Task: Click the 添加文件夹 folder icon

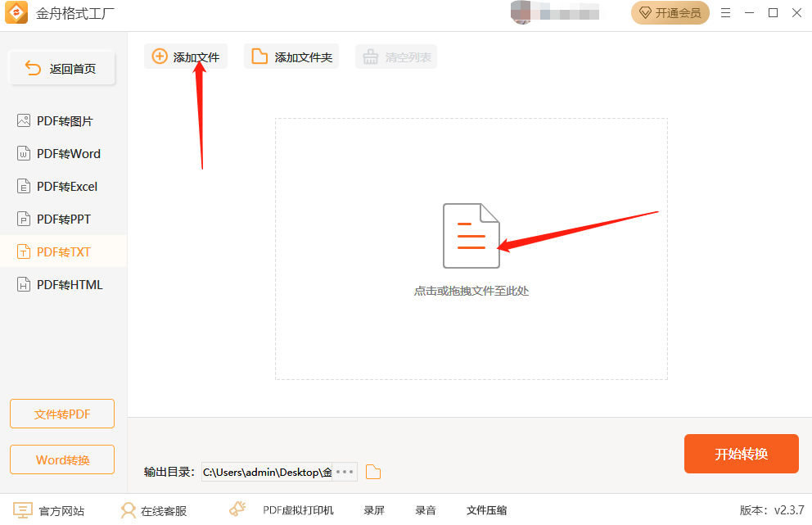Action: coord(259,57)
